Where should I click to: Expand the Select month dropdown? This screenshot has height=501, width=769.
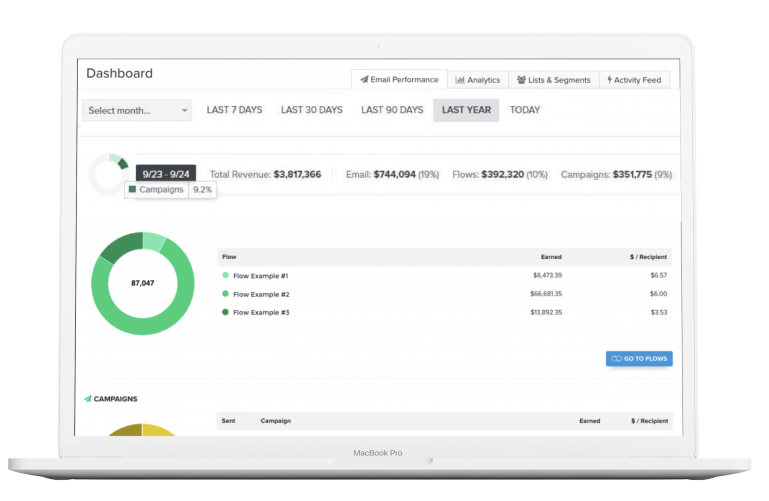pyautogui.click(x=137, y=110)
